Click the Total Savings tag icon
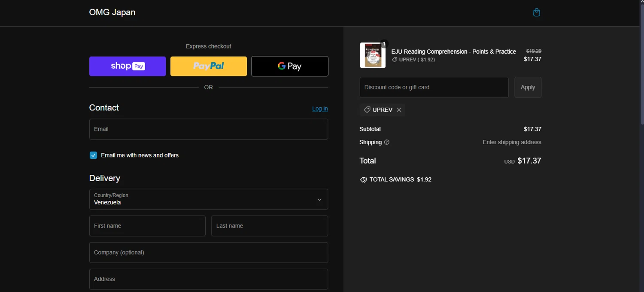Viewport: 644px width, 292px height. point(363,180)
